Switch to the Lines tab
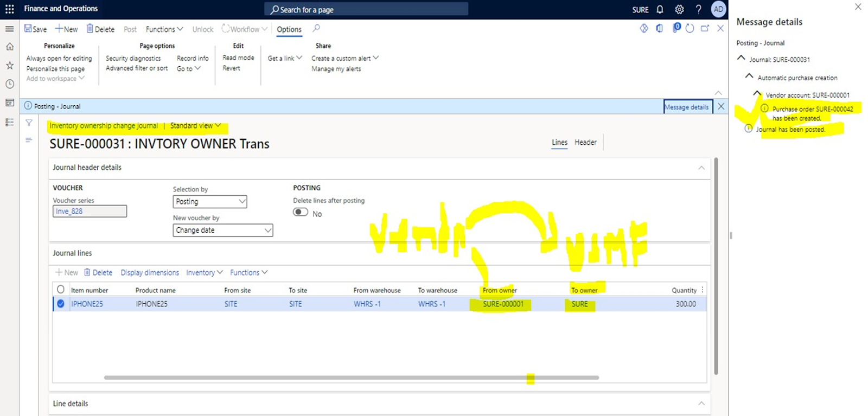Screen dimensions: 868x416 point(559,142)
